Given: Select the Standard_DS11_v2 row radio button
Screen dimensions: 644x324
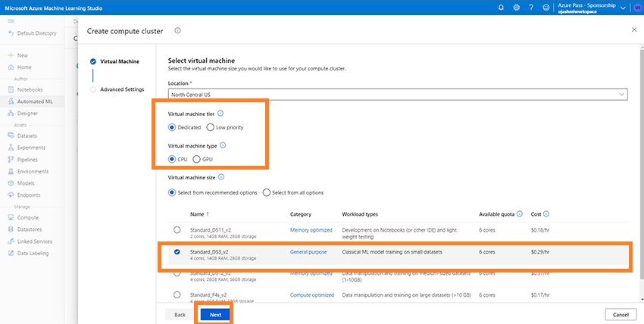Looking at the screenshot, I should (x=177, y=229).
